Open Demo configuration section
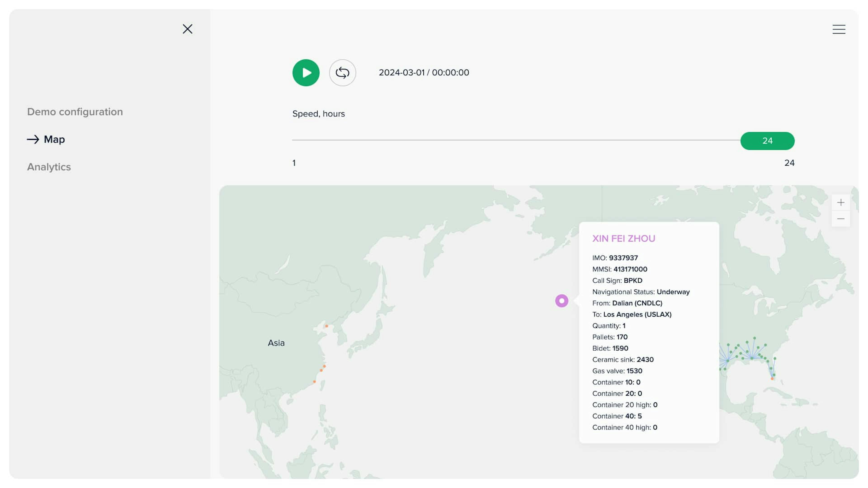The height and width of the screenshot is (488, 868). click(x=75, y=112)
